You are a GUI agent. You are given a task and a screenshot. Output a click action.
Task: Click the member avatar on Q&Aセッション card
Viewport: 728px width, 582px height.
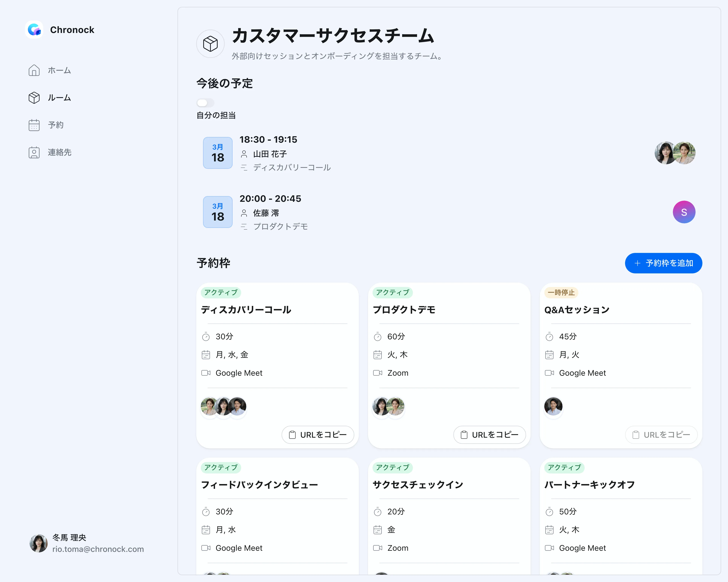pos(553,407)
